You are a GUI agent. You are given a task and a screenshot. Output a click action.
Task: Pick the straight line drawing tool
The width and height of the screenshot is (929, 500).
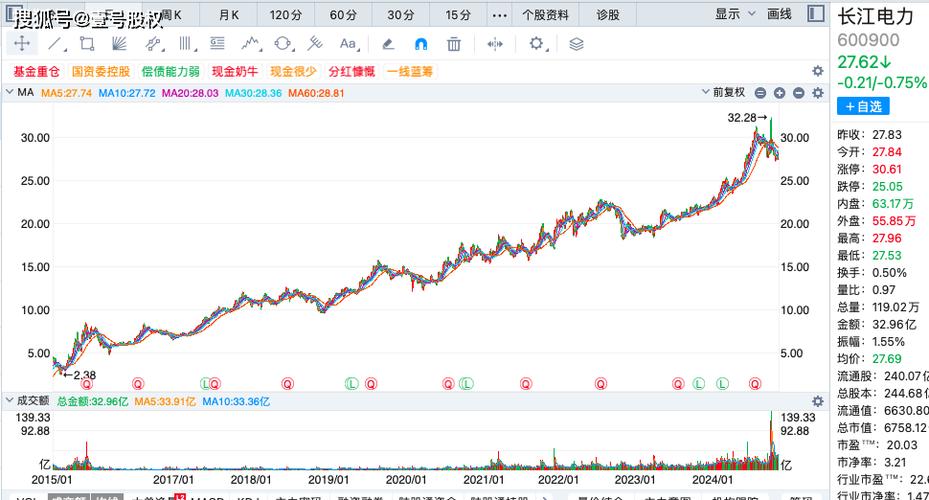55,44
